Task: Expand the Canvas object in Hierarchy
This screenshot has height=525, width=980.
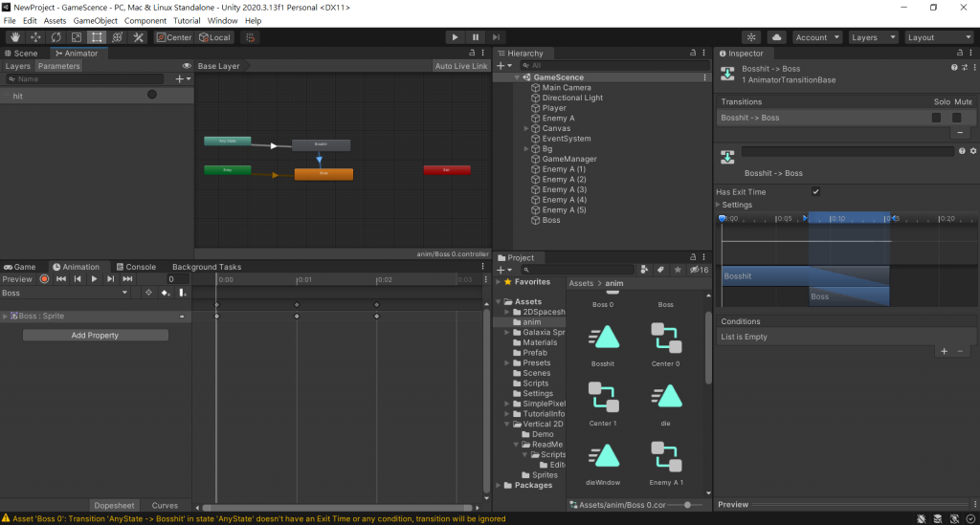Action: click(x=526, y=128)
